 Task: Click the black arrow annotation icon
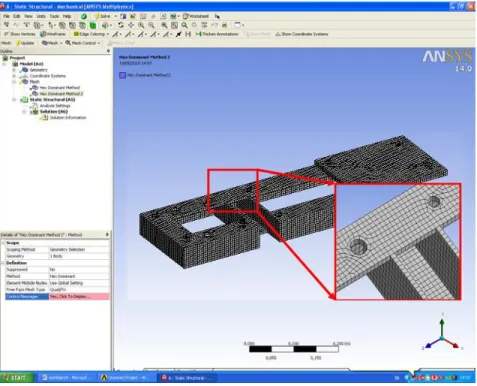(179, 34)
